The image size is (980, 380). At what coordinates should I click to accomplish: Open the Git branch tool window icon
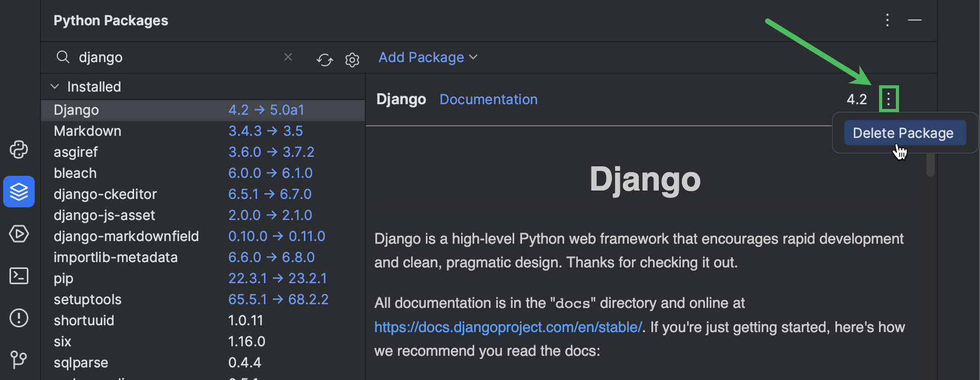click(19, 360)
